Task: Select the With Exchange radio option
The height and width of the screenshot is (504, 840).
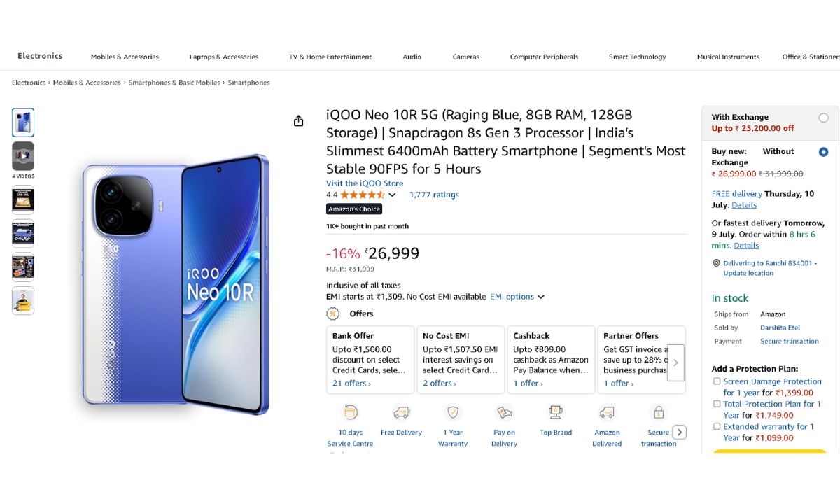Action: 823,118
